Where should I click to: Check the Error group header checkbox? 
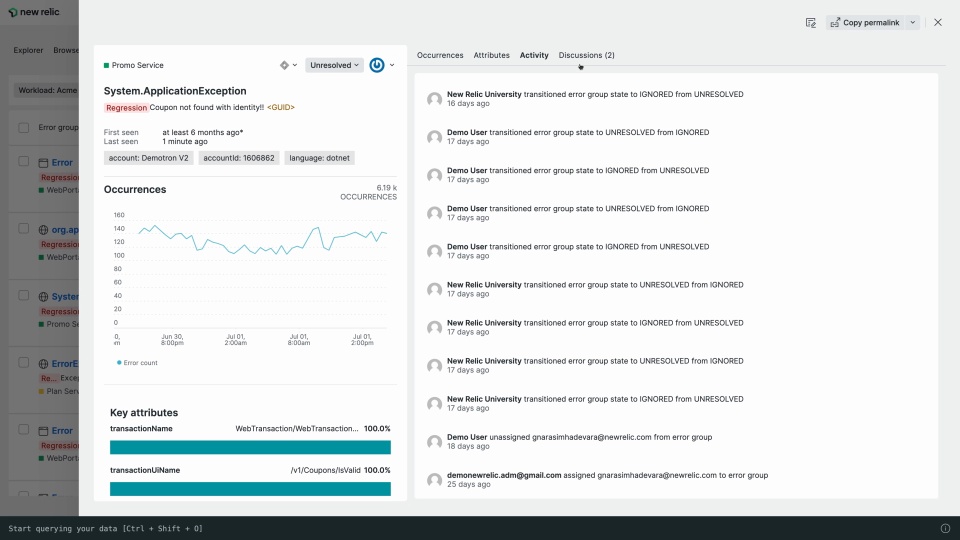23,128
